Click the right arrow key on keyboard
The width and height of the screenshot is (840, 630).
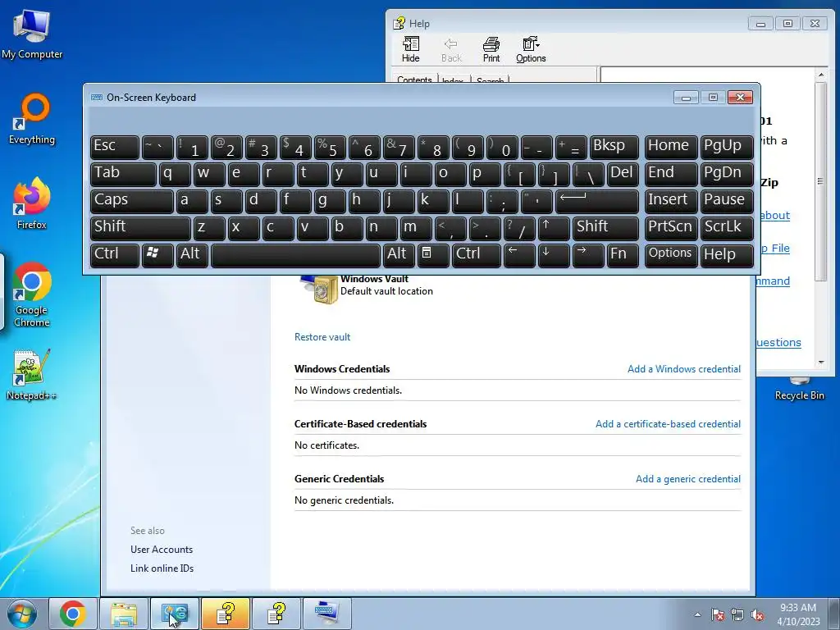587,255
